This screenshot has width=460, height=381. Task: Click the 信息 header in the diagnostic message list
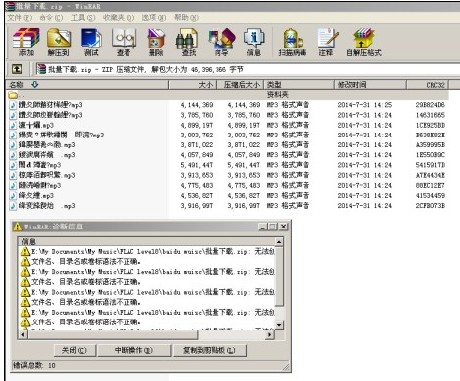pos(147,241)
